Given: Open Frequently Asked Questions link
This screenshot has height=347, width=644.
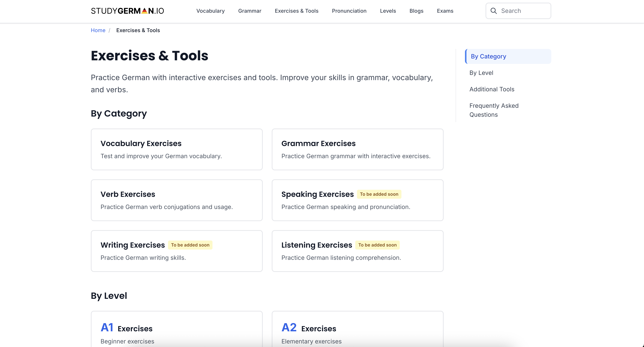Looking at the screenshot, I should point(494,110).
